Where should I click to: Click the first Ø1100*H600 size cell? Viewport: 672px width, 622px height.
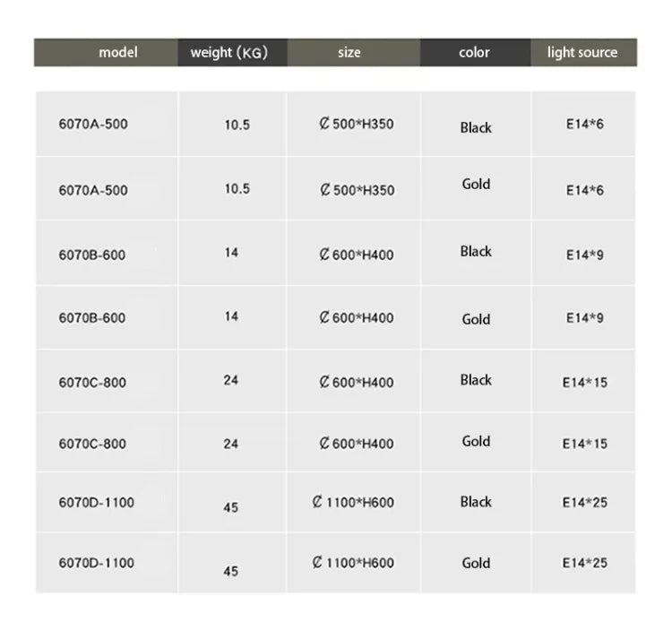[353, 502]
